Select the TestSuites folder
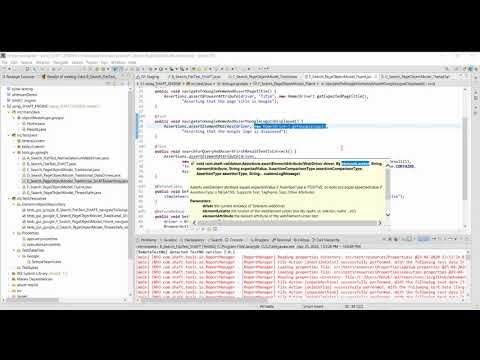Viewport: 480px width, 360px height. tap(29, 268)
